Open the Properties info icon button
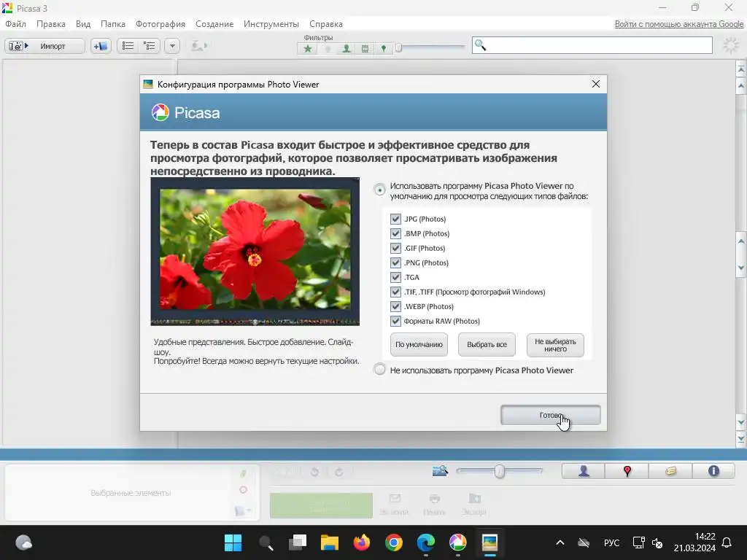Viewport: 747px width, 560px height. pyautogui.click(x=713, y=471)
